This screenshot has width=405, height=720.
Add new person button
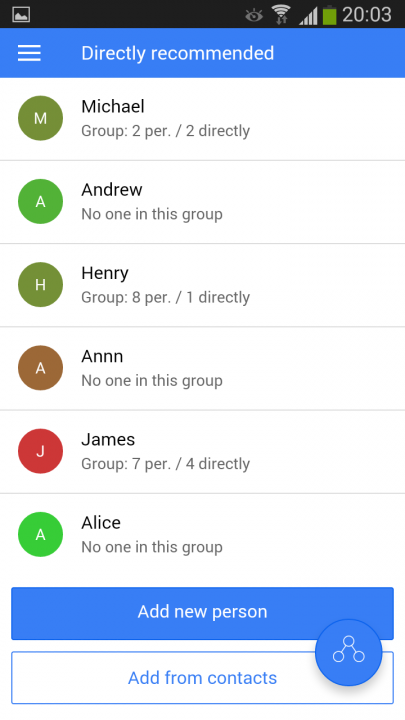click(202, 613)
